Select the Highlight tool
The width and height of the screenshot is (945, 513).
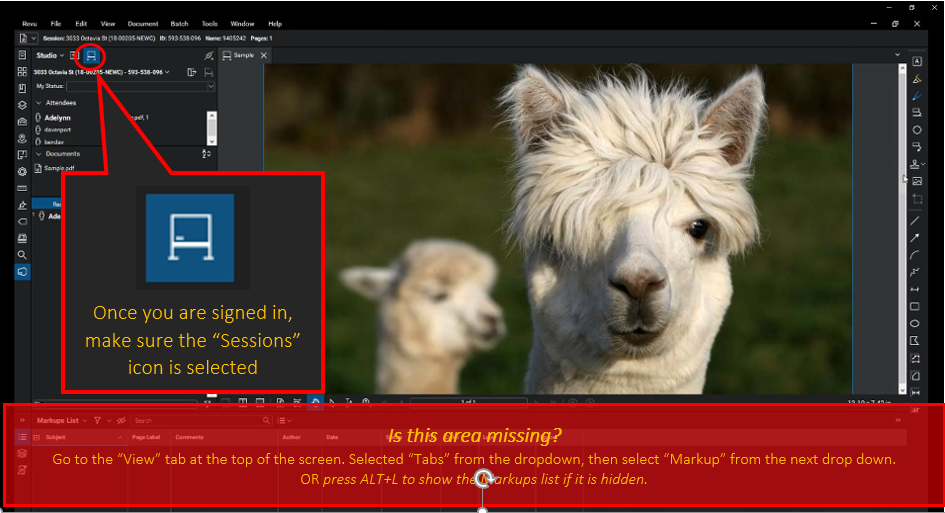click(x=917, y=79)
